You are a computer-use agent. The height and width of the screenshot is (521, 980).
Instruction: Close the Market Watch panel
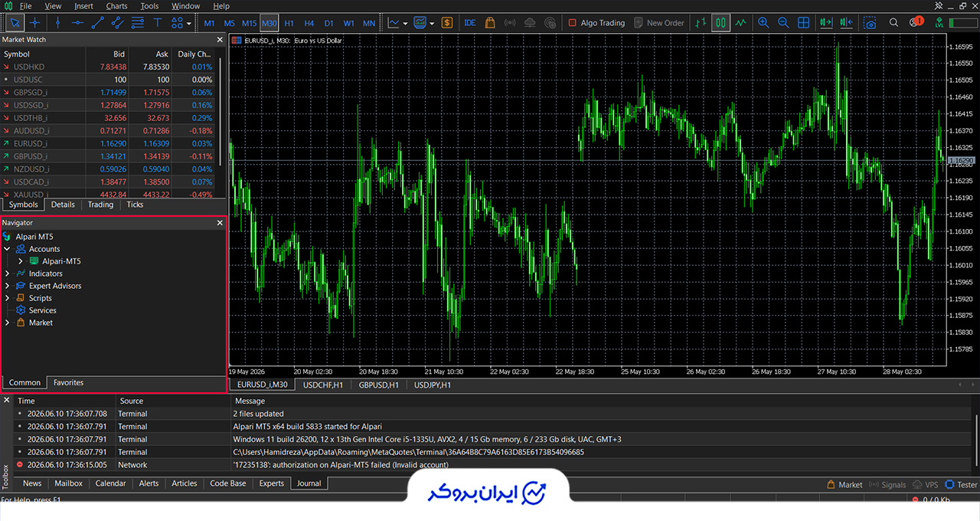tap(220, 39)
